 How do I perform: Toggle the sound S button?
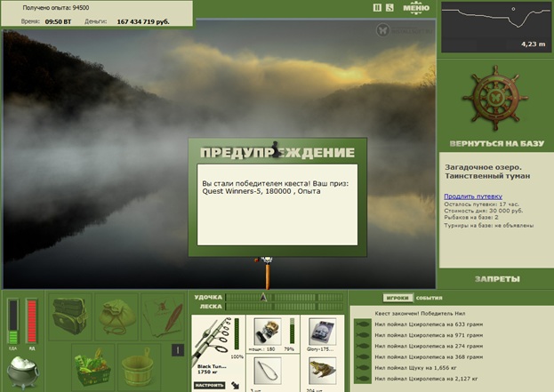(389, 7)
